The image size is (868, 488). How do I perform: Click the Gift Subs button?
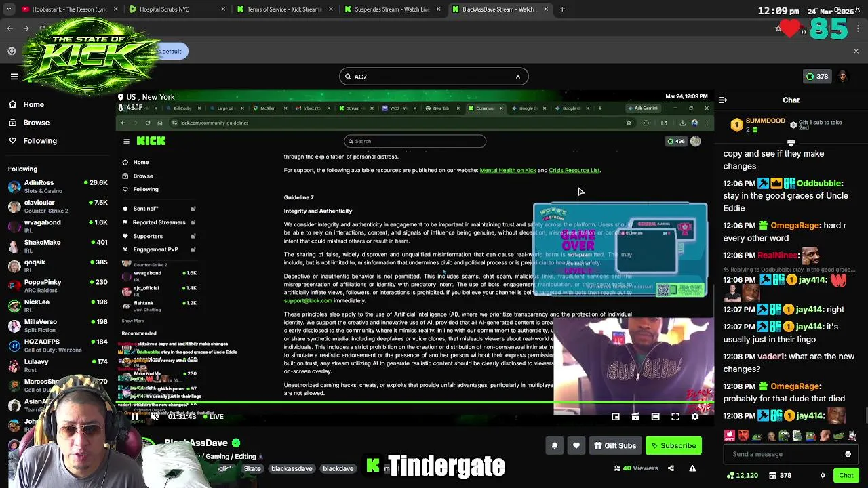coord(615,446)
